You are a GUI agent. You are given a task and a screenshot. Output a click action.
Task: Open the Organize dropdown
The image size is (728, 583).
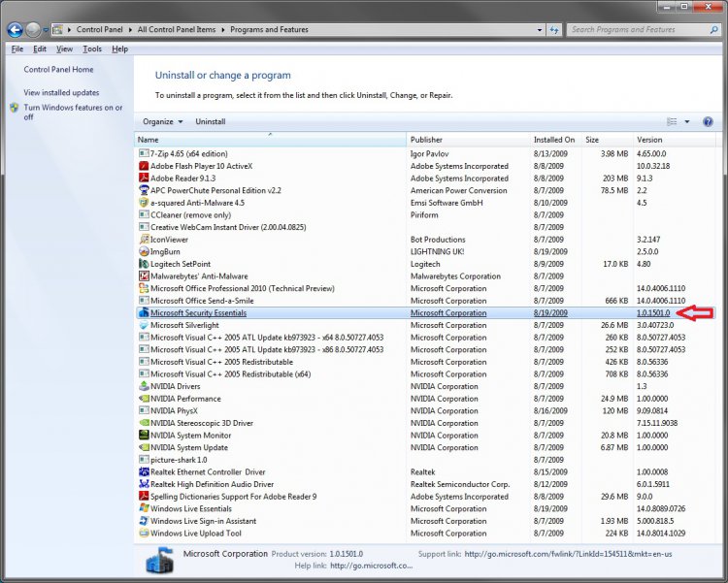(162, 121)
